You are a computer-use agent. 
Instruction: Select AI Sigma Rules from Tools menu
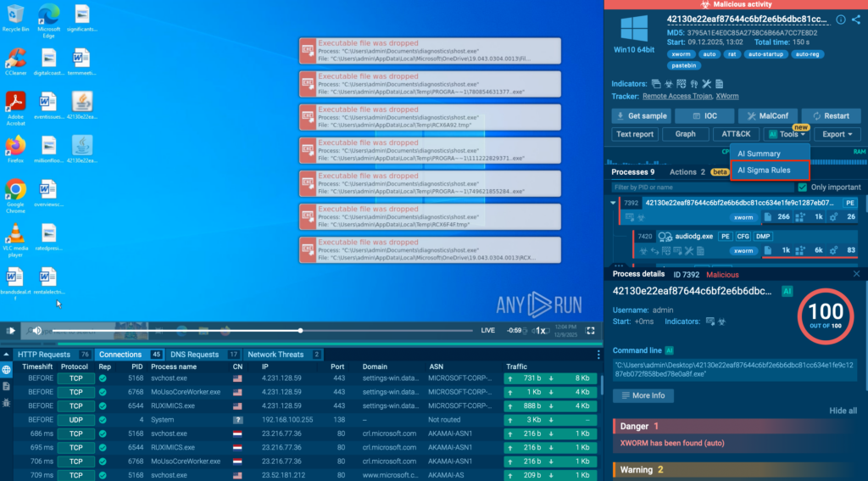coord(770,171)
